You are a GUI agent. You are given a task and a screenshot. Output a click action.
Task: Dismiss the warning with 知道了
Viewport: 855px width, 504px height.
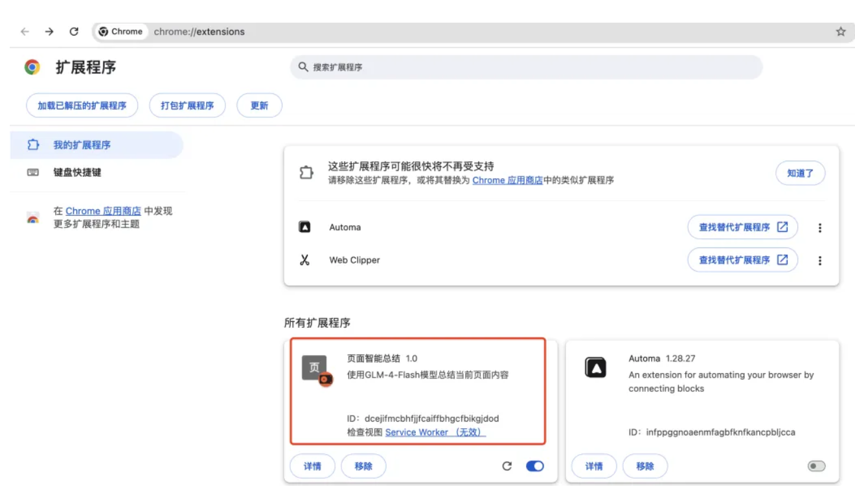pos(801,173)
